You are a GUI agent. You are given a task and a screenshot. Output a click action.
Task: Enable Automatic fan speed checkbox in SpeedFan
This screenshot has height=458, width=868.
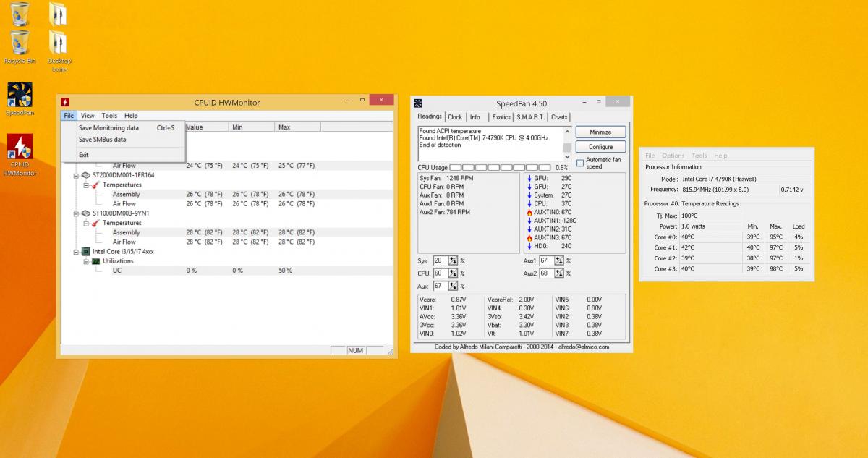(x=579, y=163)
